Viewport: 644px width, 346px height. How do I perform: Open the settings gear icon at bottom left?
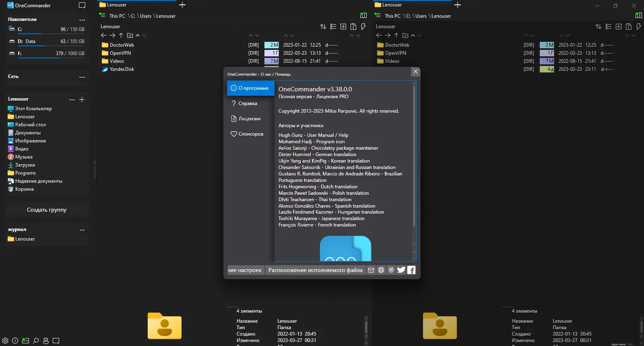tap(5, 341)
